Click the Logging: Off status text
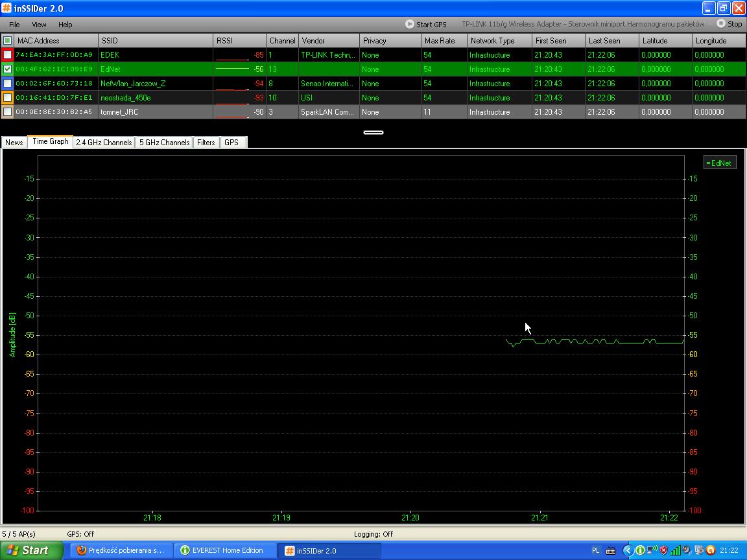 click(x=373, y=534)
